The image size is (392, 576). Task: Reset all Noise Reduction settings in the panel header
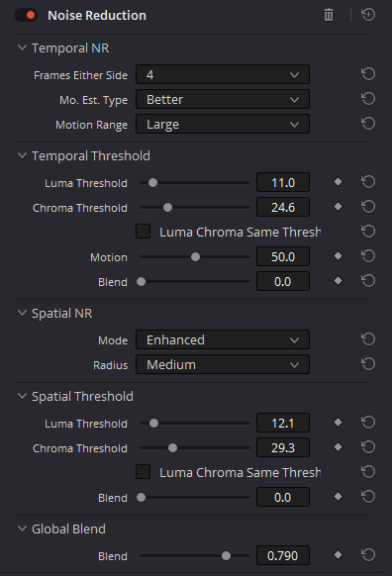(x=368, y=15)
